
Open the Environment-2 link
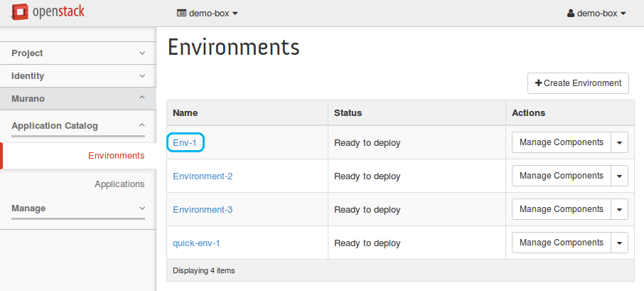point(203,176)
